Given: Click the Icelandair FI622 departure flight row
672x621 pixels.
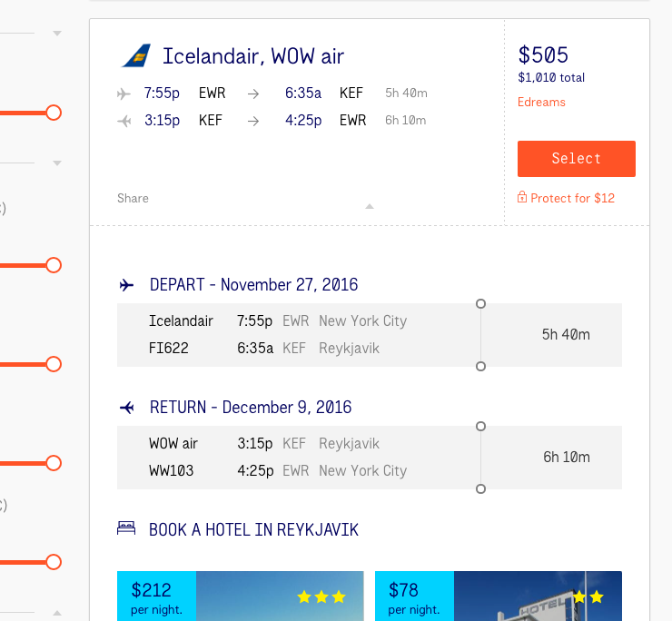Looking at the screenshot, I should pos(300,334).
